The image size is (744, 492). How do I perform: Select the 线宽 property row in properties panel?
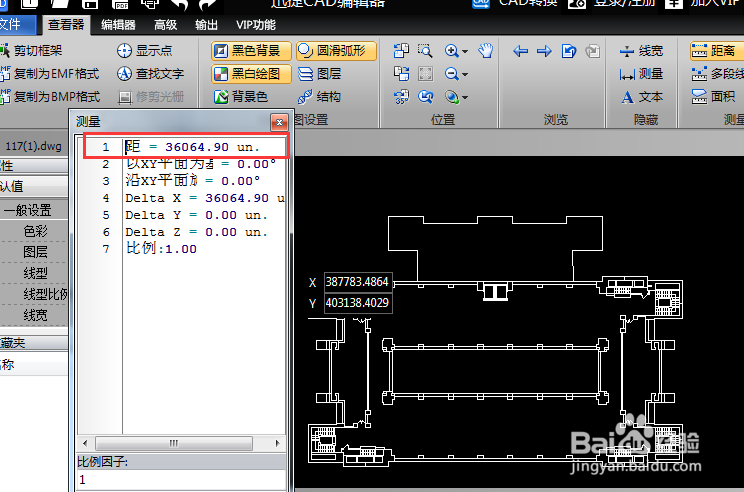[x=34, y=315]
